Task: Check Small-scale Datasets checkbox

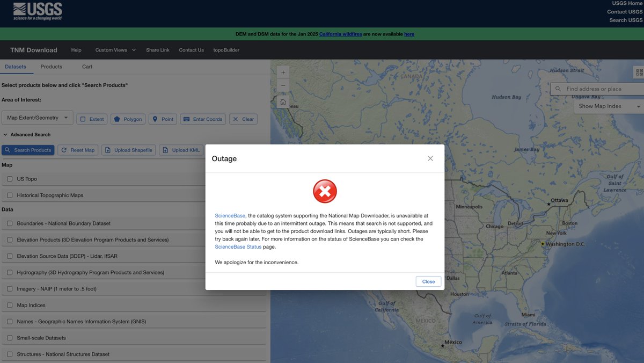Action: (10, 338)
